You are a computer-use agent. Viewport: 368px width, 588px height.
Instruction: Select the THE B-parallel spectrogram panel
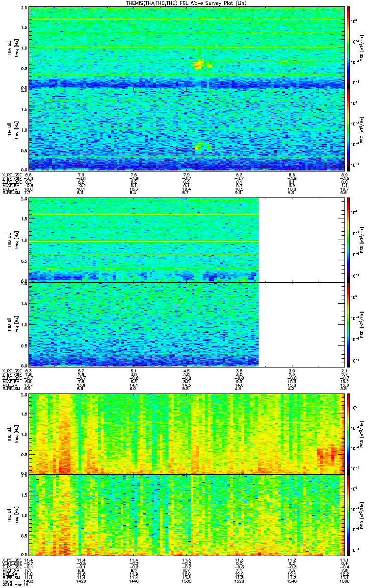pos(186,515)
